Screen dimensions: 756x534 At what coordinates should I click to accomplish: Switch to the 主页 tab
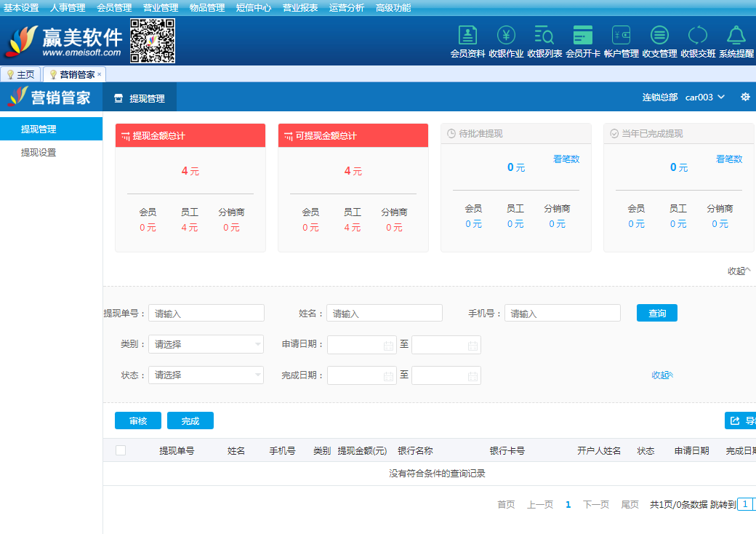pyautogui.click(x=20, y=74)
